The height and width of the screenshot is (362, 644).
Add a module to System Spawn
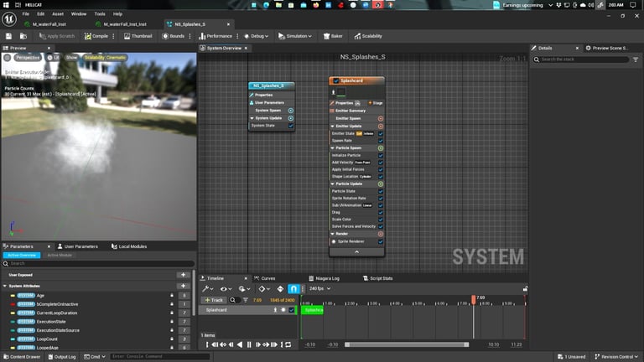pos(290,111)
